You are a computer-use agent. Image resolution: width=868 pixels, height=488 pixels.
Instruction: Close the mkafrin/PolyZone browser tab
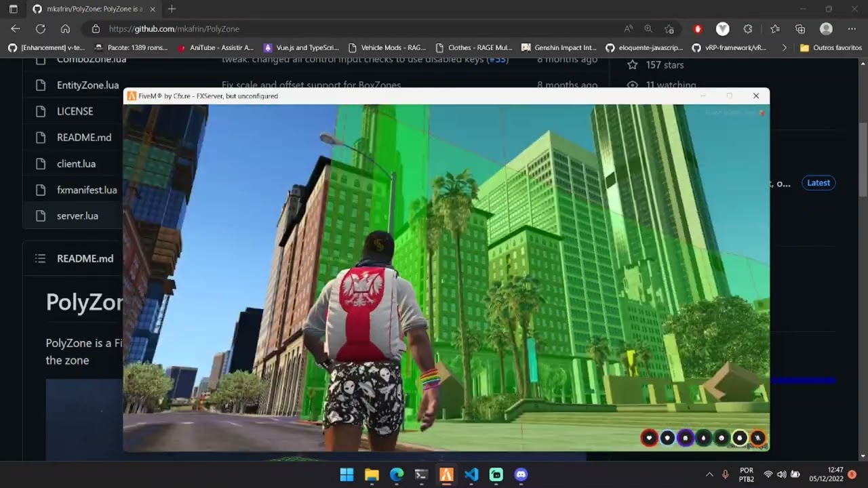[153, 9]
